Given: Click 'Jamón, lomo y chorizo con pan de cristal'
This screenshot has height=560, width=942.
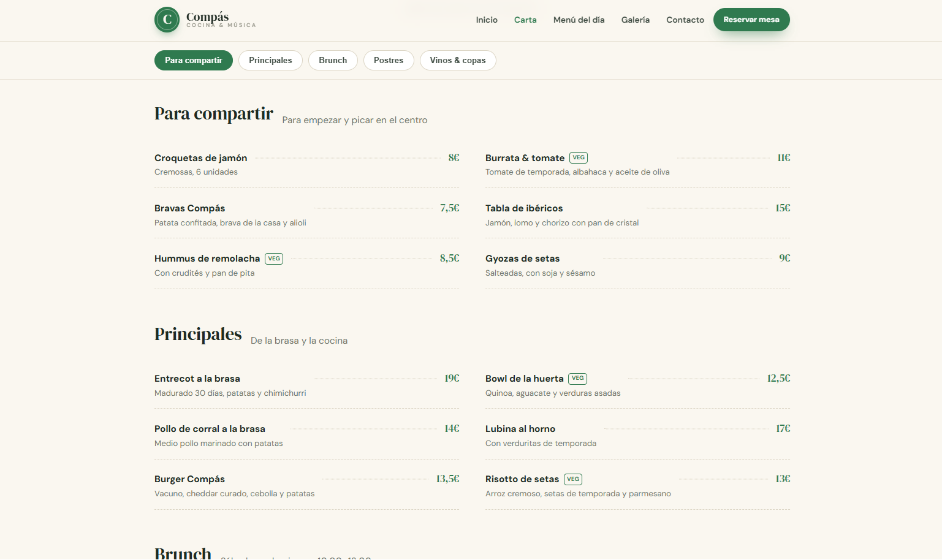Looking at the screenshot, I should click(x=562, y=223).
